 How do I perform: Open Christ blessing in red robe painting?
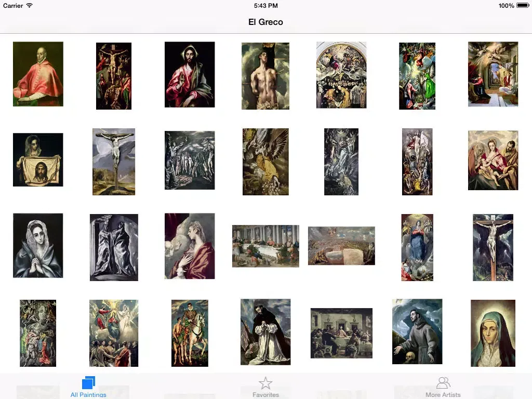click(x=190, y=75)
